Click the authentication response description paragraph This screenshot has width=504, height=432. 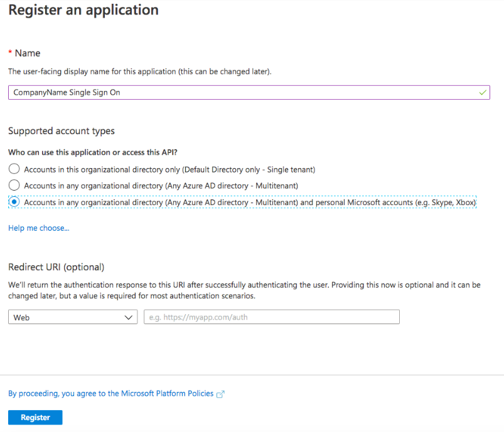(x=244, y=290)
